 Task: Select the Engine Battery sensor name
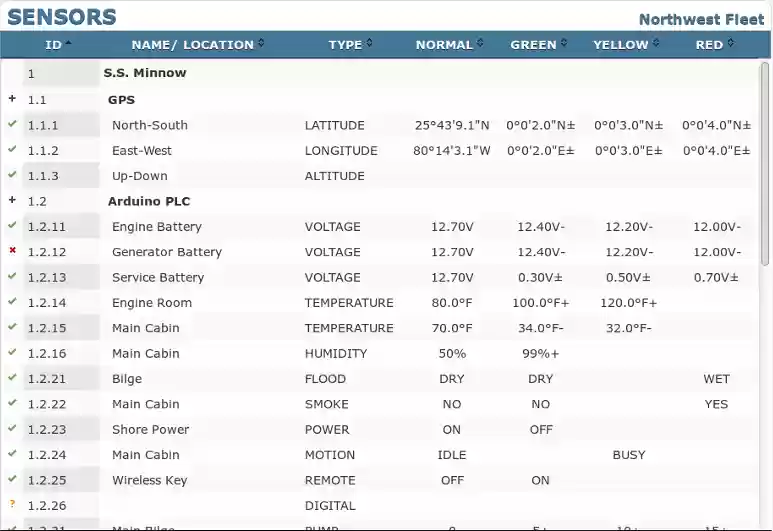click(x=157, y=227)
